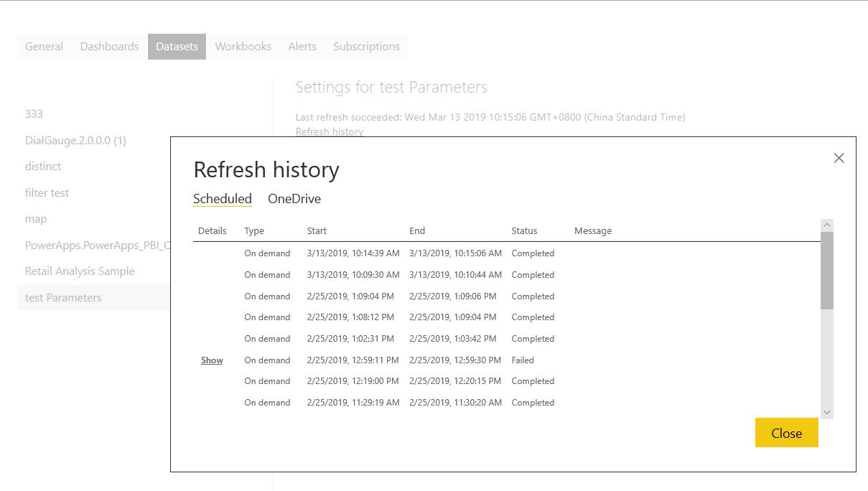Click the Status column header
Viewport: 868px width, 491px height.
click(x=524, y=230)
